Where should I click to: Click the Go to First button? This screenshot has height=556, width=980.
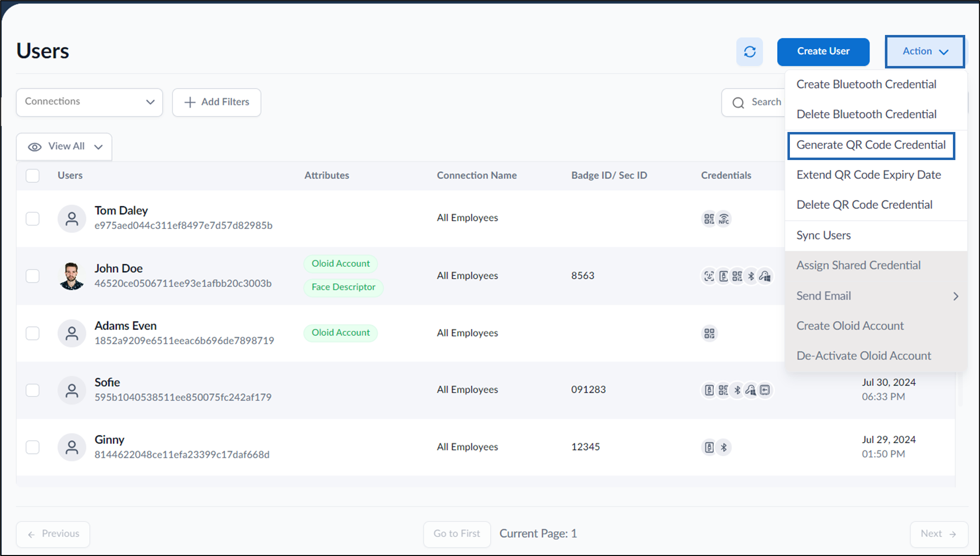[x=457, y=534]
